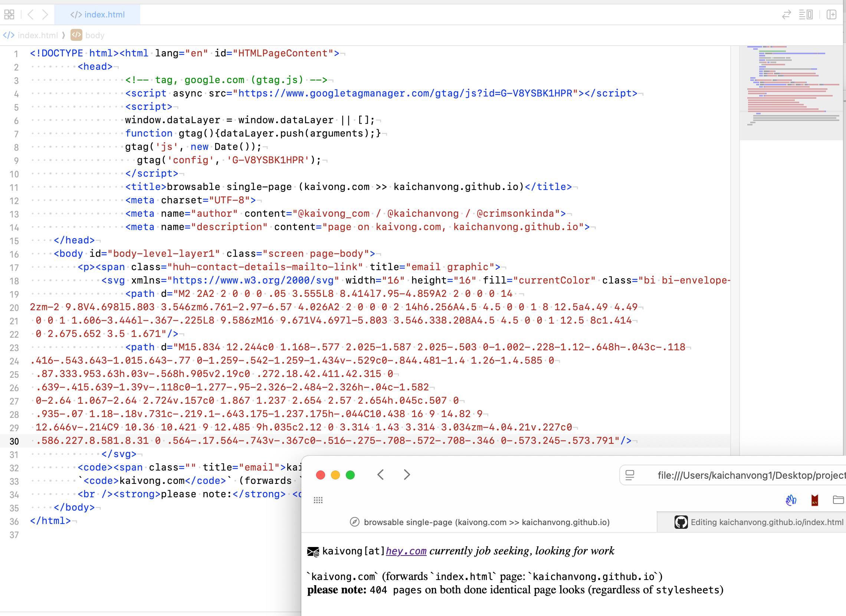The image size is (846, 616).
Task: Click the head tag on line 2
Action: coord(95,67)
